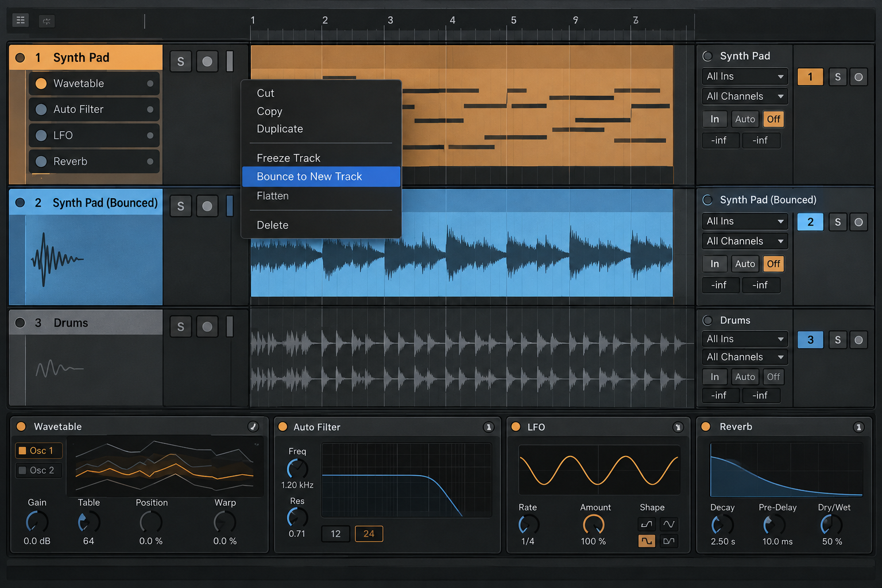The height and width of the screenshot is (588, 882).
Task: Toggle the power dot on the Reverb device panel
Action: tap(706, 427)
